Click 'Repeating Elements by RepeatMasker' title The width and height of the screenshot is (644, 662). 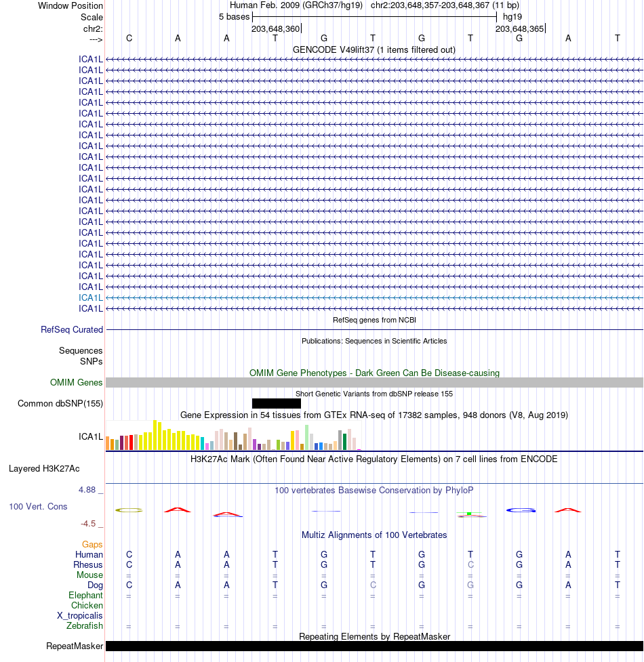(374, 636)
